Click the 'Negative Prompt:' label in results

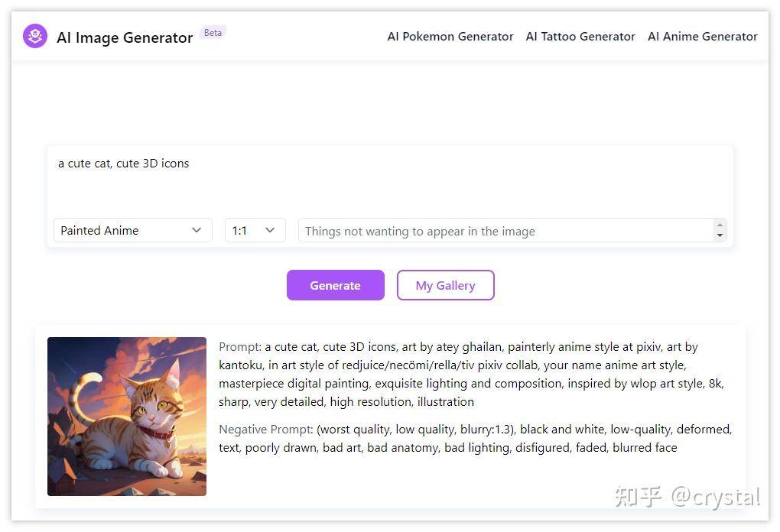[x=266, y=429]
